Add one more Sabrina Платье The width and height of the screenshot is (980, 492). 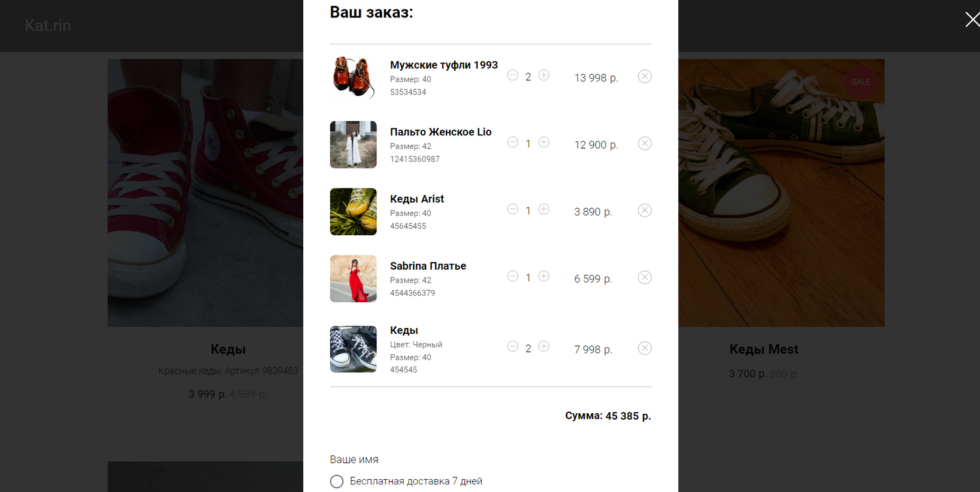544,277
